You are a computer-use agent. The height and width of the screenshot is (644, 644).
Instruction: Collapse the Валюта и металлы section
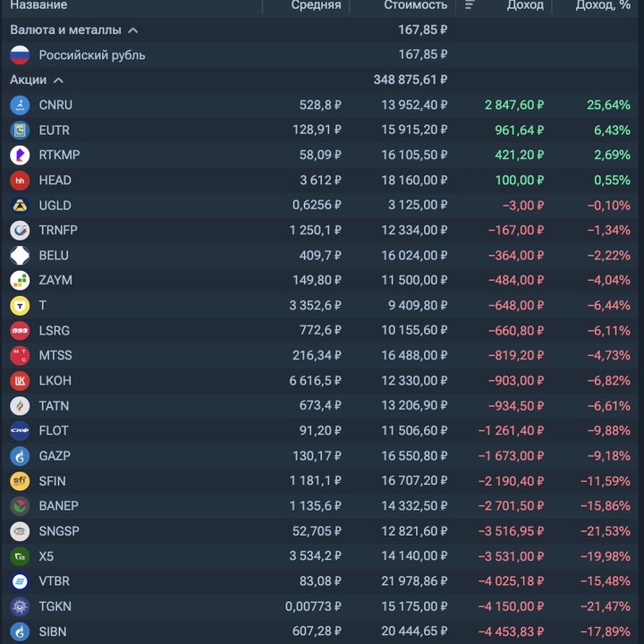[133, 30]
